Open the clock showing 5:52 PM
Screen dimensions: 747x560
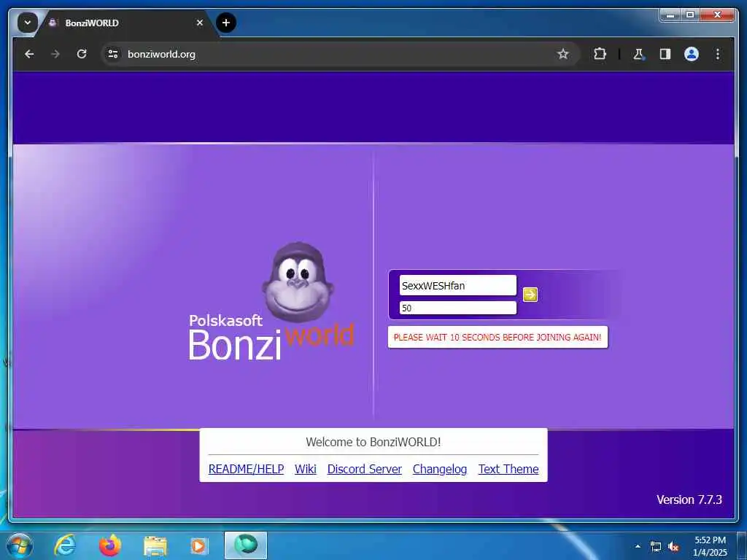[x=710, y=546]
